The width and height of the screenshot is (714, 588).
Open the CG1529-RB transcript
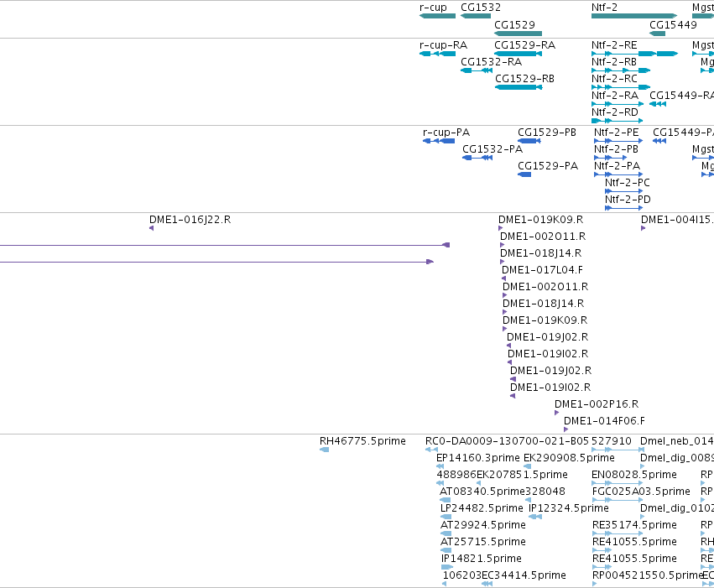519,87
